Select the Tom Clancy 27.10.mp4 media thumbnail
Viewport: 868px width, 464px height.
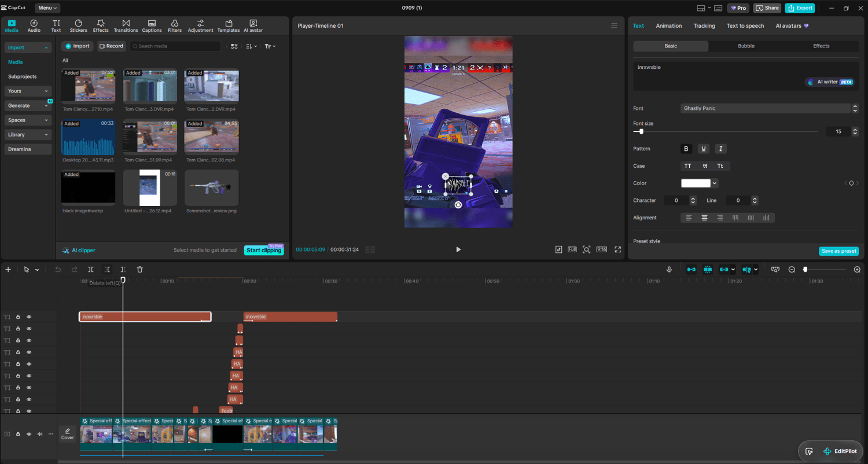[88, 86]
